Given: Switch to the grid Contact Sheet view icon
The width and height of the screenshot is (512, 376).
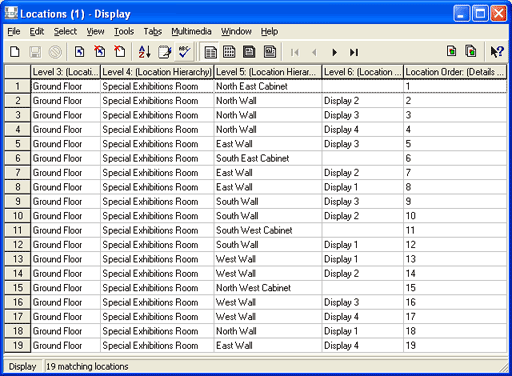Looking at the screenshot, I should [229, 52].
